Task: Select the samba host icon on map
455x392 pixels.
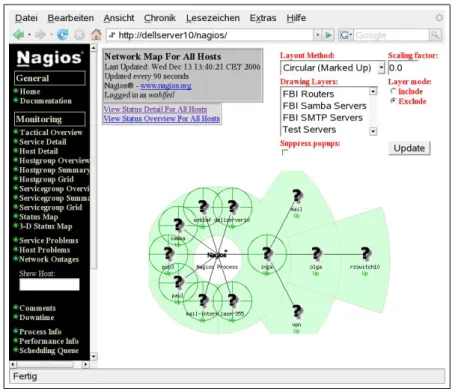Action: [179, 225]
